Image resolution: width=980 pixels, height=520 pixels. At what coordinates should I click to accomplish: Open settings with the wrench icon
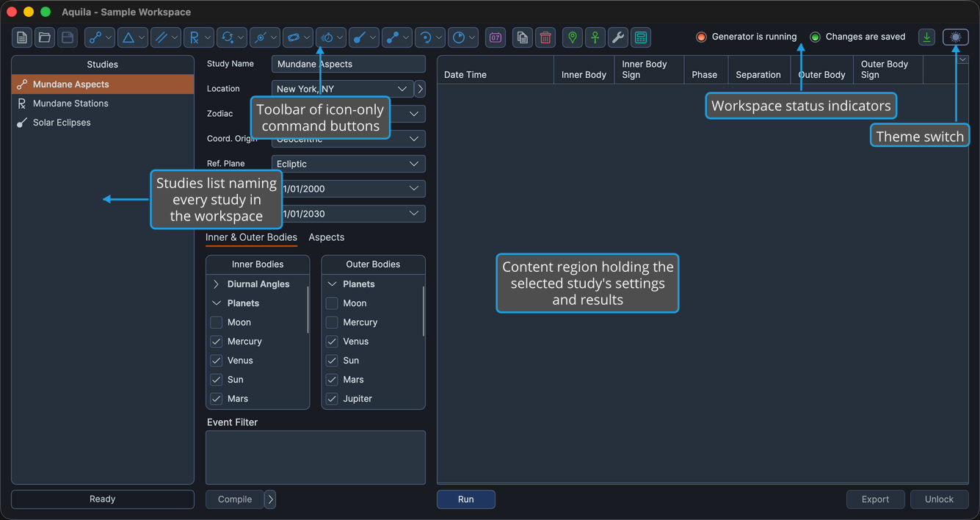tap(618, 37)
